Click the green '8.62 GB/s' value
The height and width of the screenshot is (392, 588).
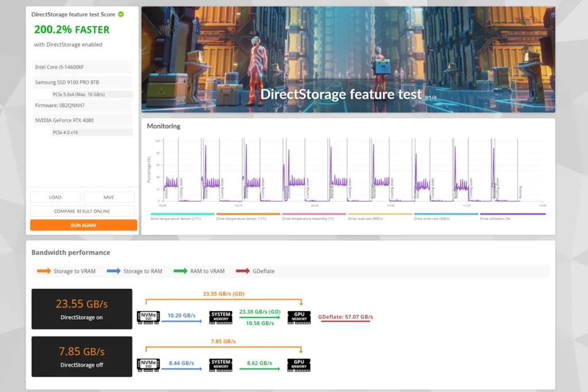(260, 363)
